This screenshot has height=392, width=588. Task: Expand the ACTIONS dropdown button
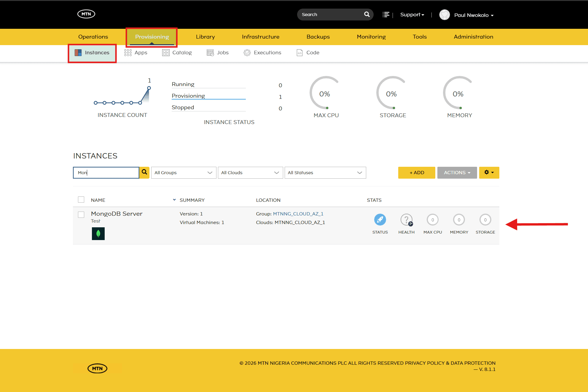pyautogui.click(x=457, y=173)
